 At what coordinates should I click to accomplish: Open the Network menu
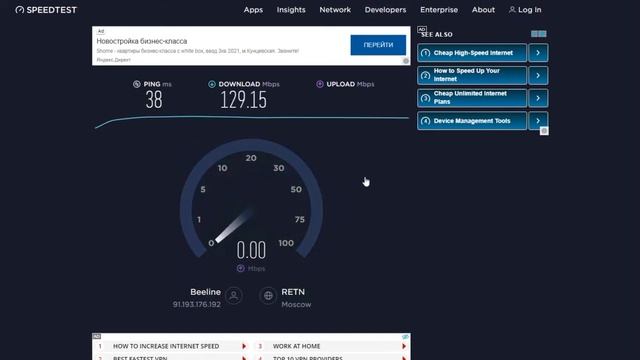[x=335, y=10]
